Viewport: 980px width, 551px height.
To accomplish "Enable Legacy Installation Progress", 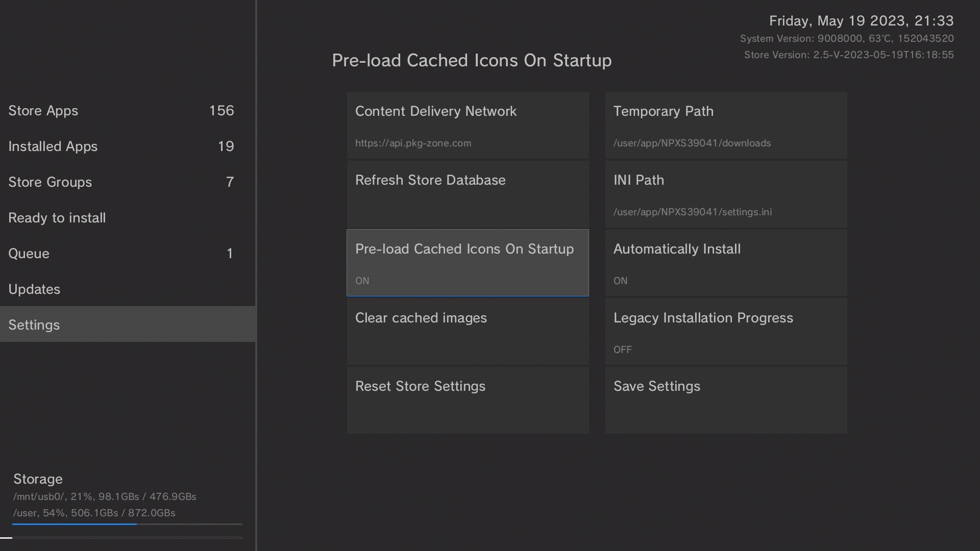I will (726, 332).
